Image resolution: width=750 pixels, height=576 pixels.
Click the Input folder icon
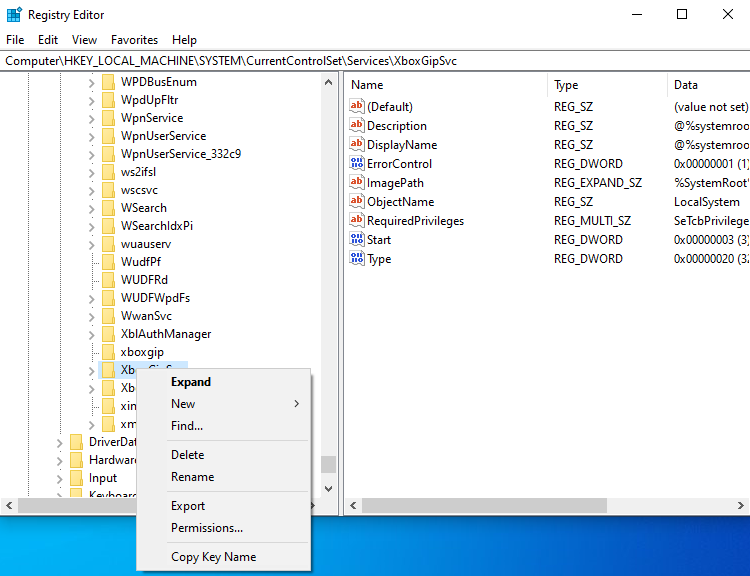tap(77, 478)
